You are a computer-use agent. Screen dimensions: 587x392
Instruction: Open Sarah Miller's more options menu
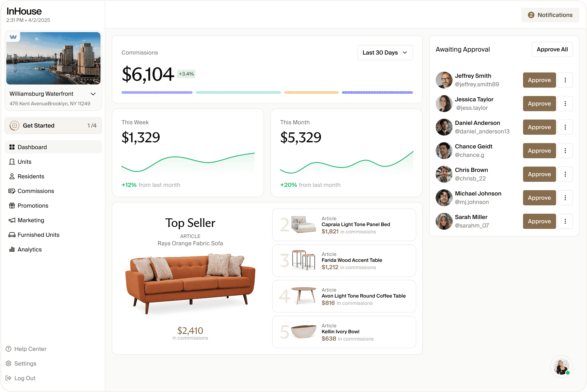coord(565,221)
